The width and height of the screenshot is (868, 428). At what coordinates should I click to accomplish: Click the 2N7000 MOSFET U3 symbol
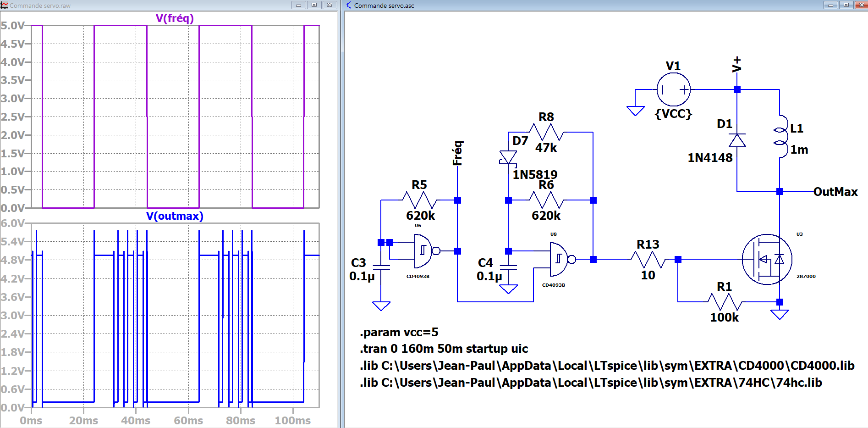point(767,259)
